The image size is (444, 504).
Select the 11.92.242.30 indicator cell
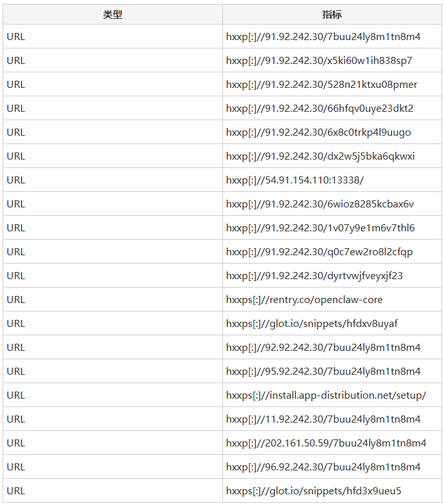click(x=323, y=419)
